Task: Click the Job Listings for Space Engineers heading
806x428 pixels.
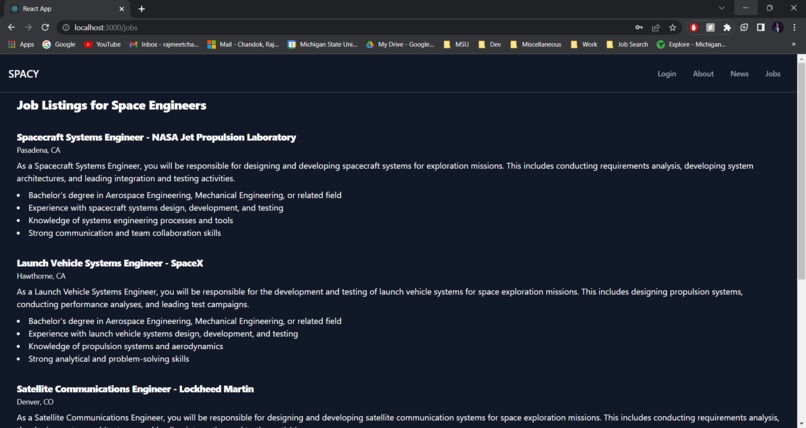Action: tap(112, 105)
